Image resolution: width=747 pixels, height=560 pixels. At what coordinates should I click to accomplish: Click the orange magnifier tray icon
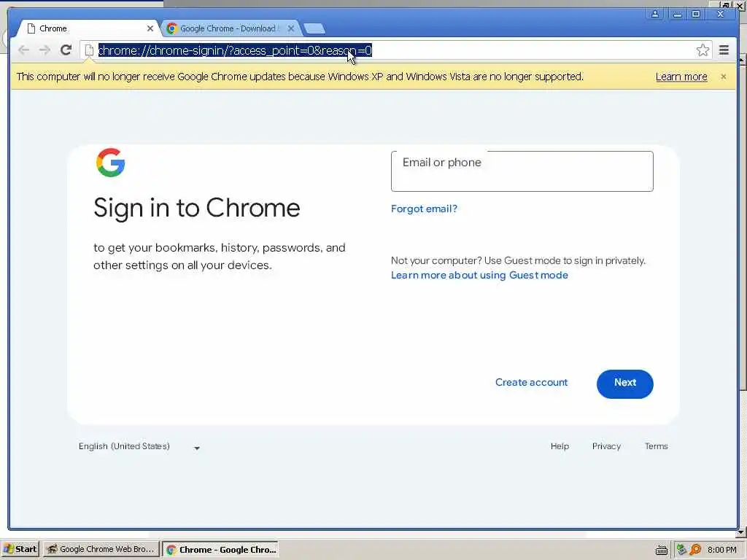pos(695,550)
